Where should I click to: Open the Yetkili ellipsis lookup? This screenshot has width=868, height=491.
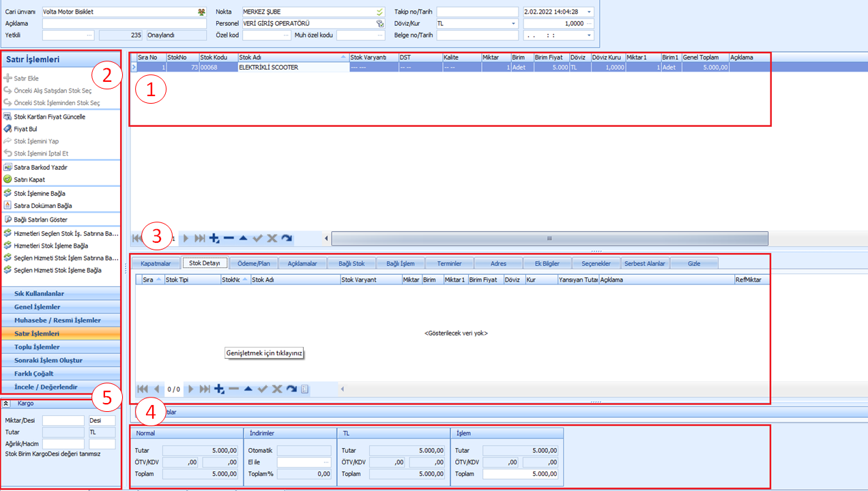click(x=90, y=35)
